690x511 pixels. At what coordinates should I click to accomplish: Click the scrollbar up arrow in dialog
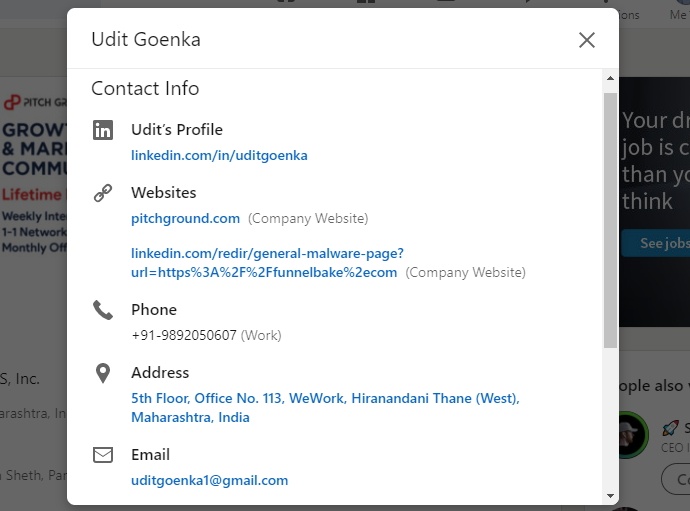click(x=610, y=78)
